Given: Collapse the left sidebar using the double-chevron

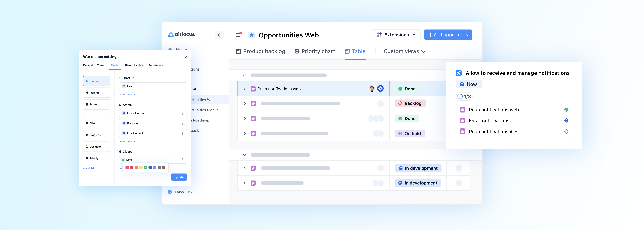Looking at the screenshot, I should [219, 35].
